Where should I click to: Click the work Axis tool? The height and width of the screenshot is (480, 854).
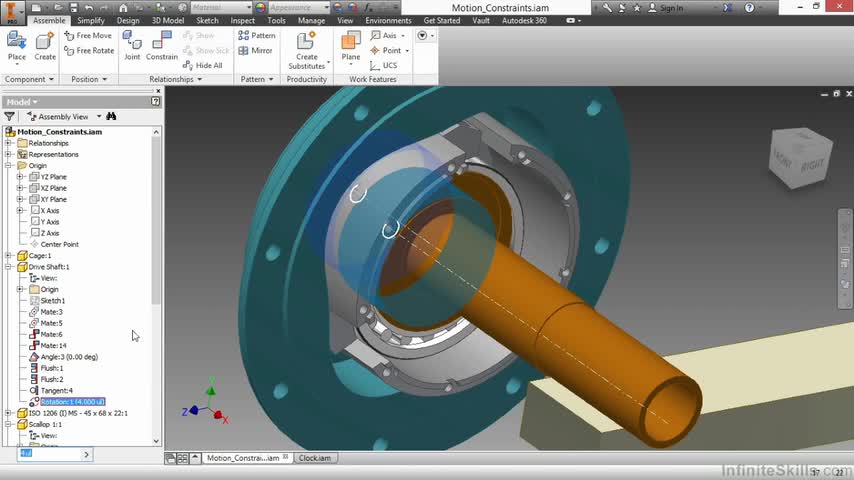(387, 35)
